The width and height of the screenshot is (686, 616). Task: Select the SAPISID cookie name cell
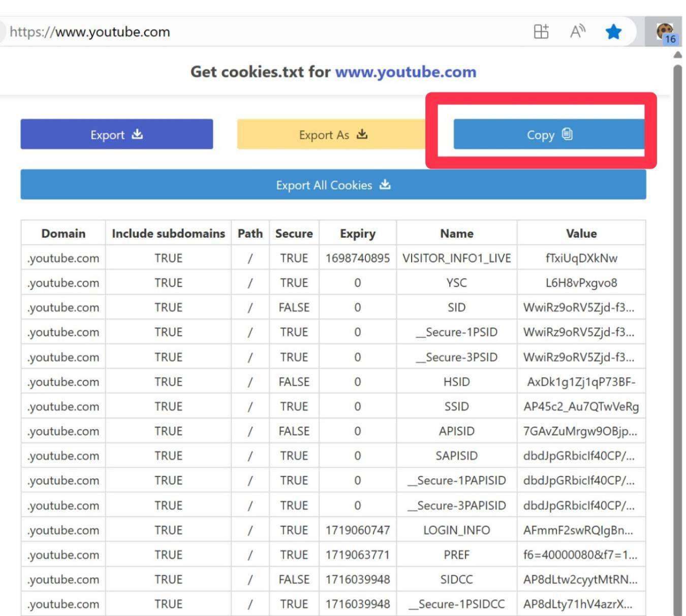tap(457, 455)
